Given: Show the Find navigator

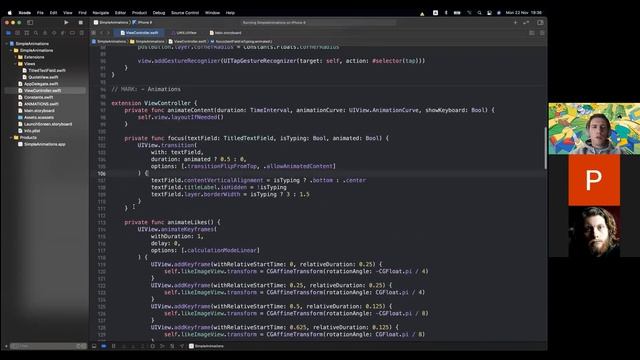Looking at the screenshot, I should (x=36, y=33).
